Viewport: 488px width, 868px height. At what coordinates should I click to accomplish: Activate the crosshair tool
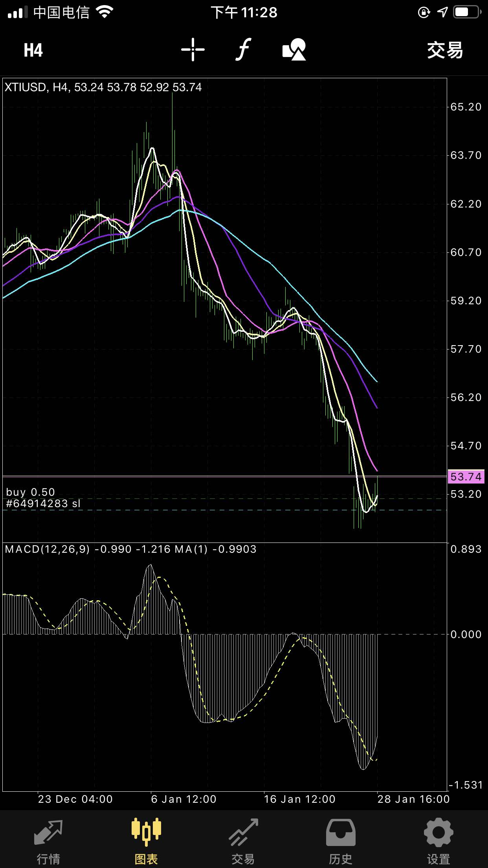[x=193, y=50]
